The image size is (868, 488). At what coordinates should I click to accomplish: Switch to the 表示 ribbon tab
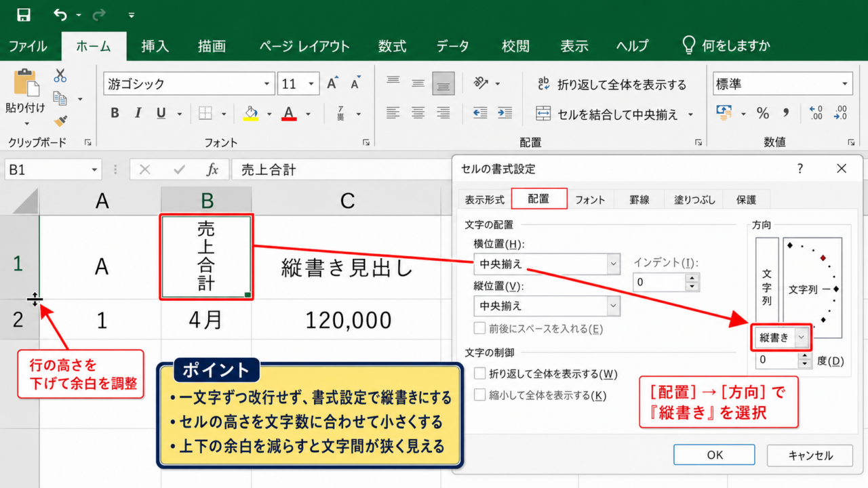[x=574, y=46]
